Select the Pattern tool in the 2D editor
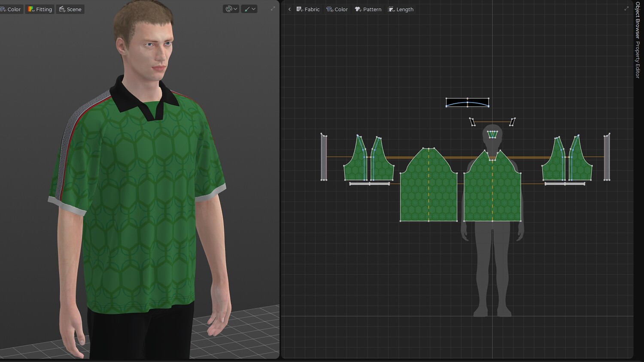The image size is (644, 362). click(368, 9)
